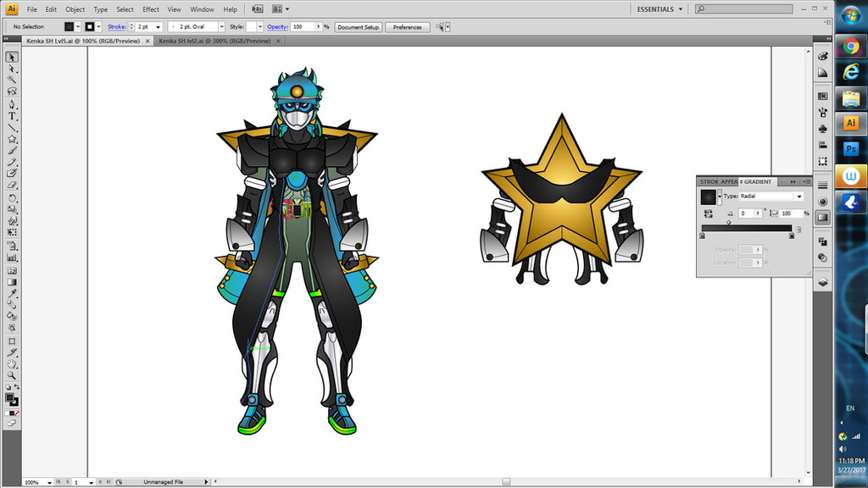Select the Line Segment tool
This screenshot has width=868, height=488.
12,128
